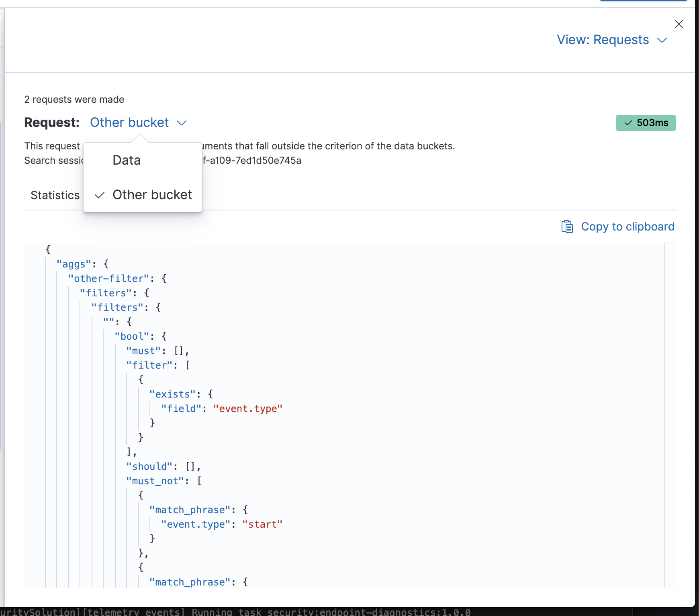The image size is (699, 616).
Task: Click the 503ms request time badge
Action: (646, 123)
